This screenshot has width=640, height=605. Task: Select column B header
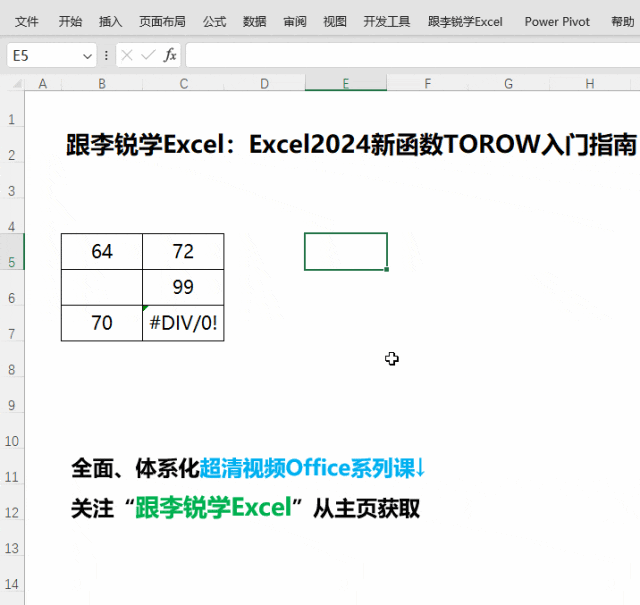(x=102, y=84)
